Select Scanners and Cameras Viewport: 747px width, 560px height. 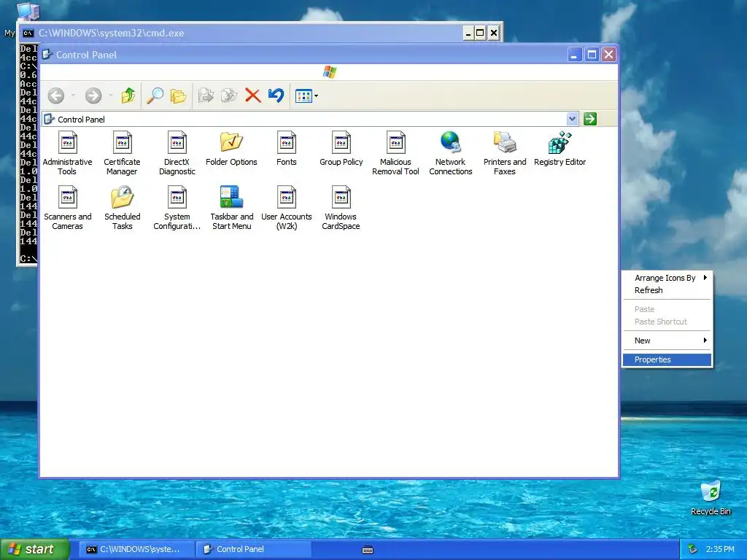click(x=67, y=208)
